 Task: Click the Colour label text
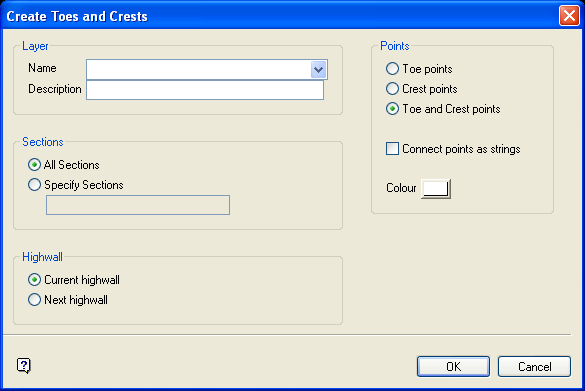point(401,188)
